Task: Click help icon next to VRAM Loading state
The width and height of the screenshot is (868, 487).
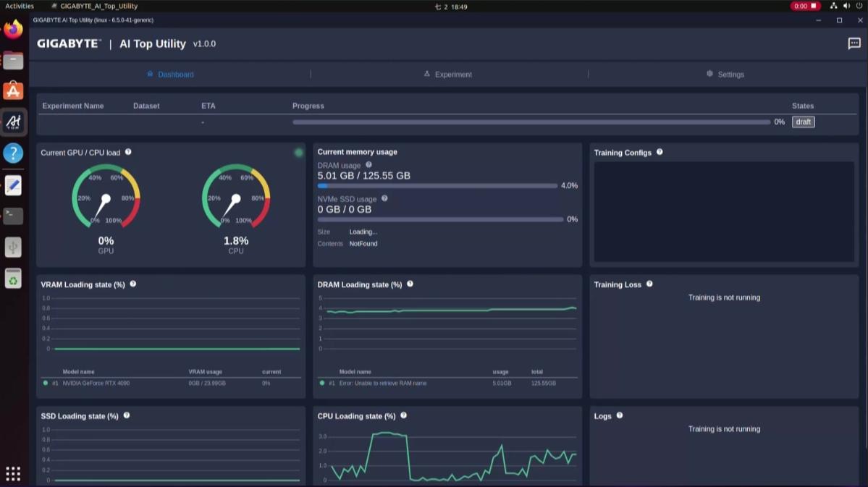Action: [x=133, y=284]
